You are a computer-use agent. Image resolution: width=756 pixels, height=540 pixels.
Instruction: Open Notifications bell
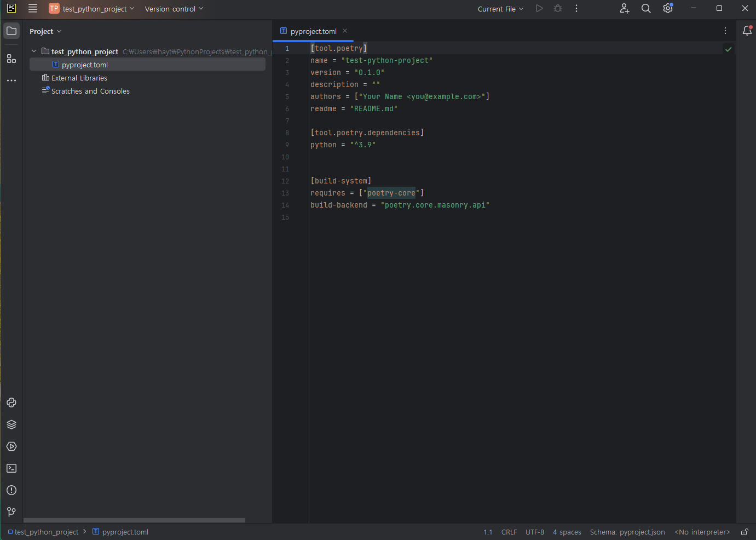[x=747, y=31]
